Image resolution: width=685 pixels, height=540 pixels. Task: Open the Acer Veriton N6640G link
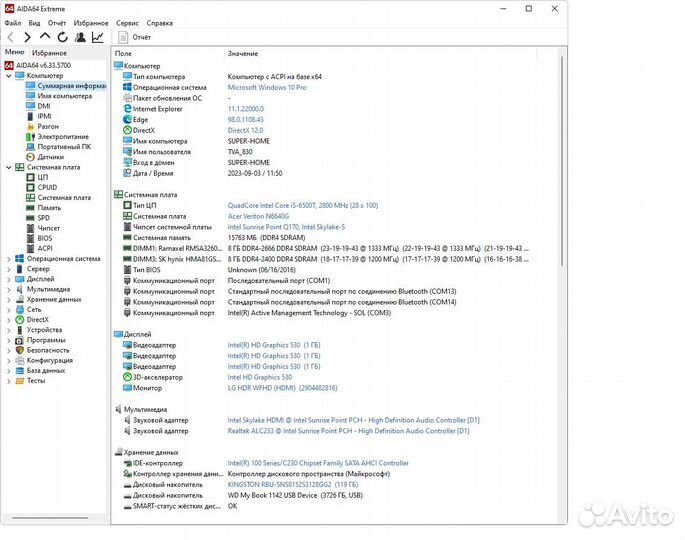(x=258, y=216)
